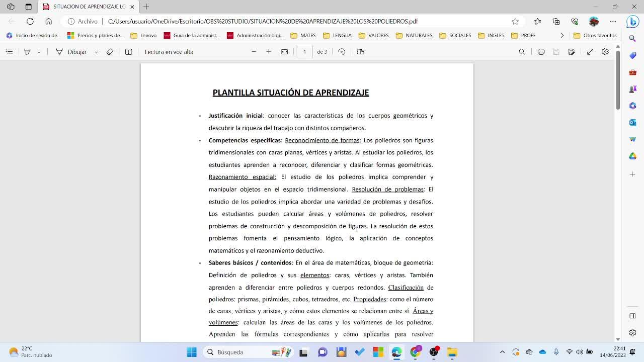Open the Favorites hub
Image resolution: width=644 pixels, height=362 pixels.
(537, 21)
